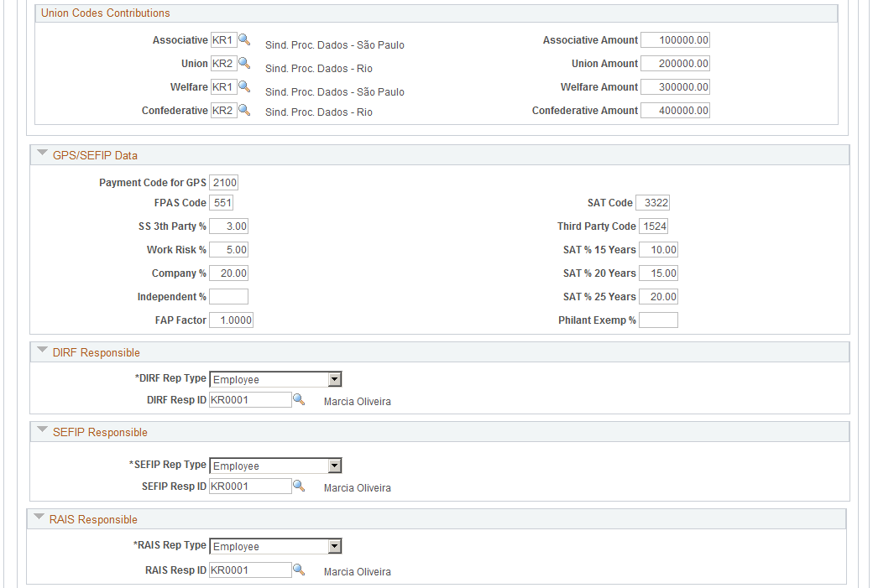This screenshot has width=873, height=588.
Task: Collapse the RAIS Responsible section
Action: (39, 517)
